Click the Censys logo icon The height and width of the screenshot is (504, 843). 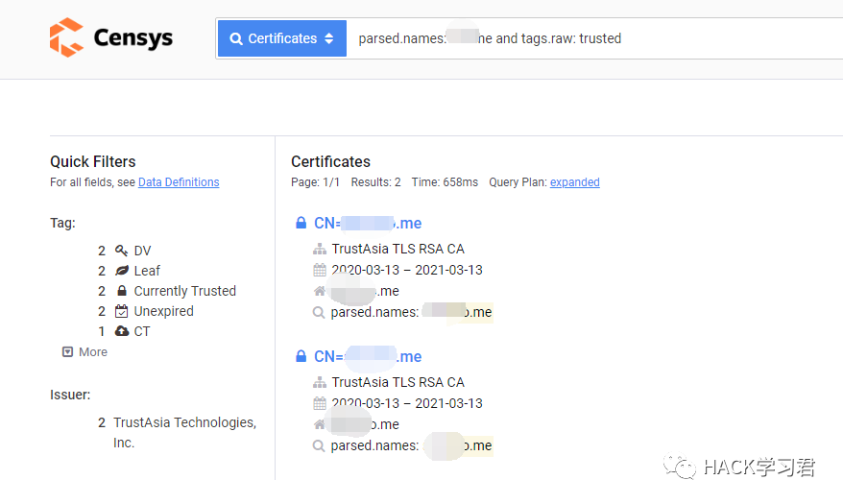[x=66, y=38]
